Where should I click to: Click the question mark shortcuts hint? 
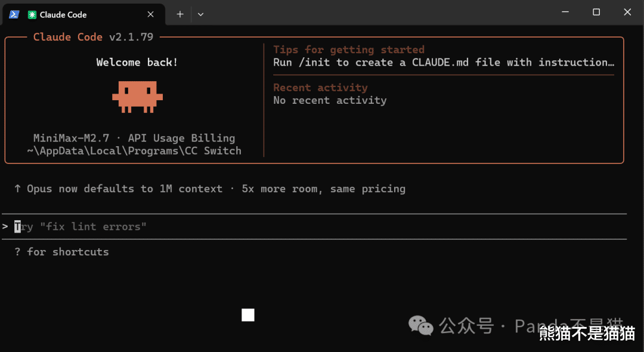[18, 252]
